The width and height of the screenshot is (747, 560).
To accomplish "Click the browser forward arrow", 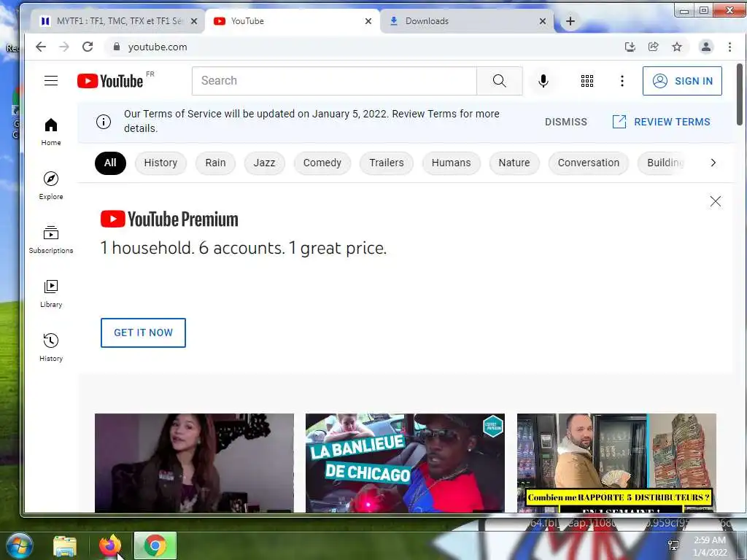I will click(64, 47).
